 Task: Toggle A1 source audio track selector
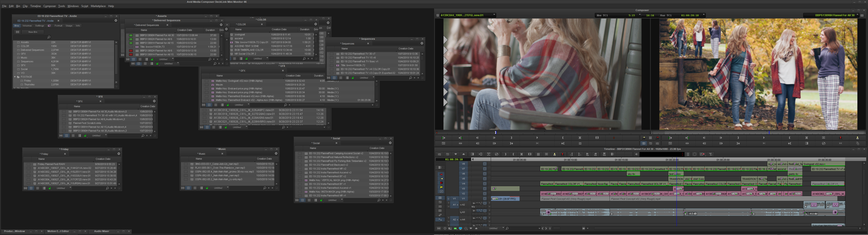coord(454,205)
